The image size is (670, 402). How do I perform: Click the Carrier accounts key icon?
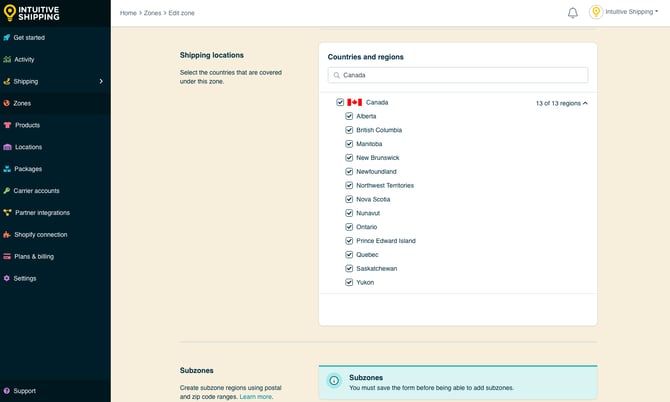pos(7,191)
